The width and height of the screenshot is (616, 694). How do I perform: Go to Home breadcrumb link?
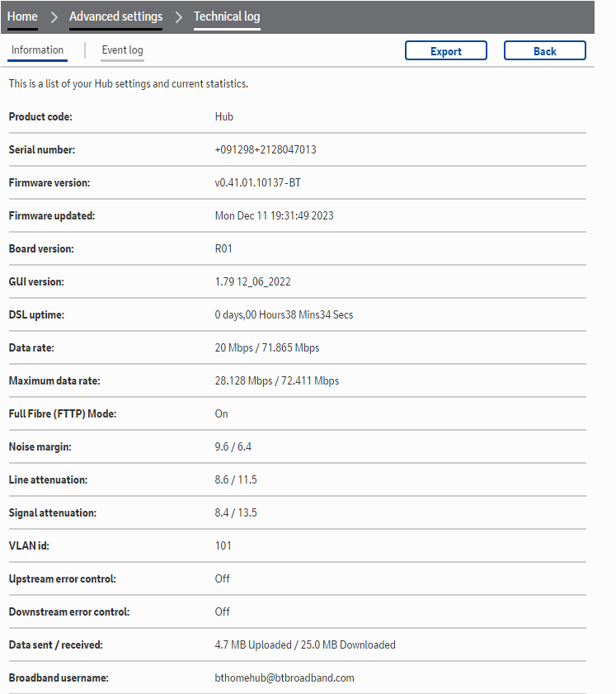pos(22,17)
